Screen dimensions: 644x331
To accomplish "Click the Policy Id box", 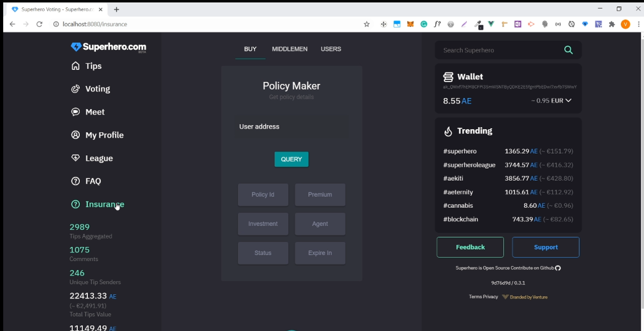I will coord(263,195).
